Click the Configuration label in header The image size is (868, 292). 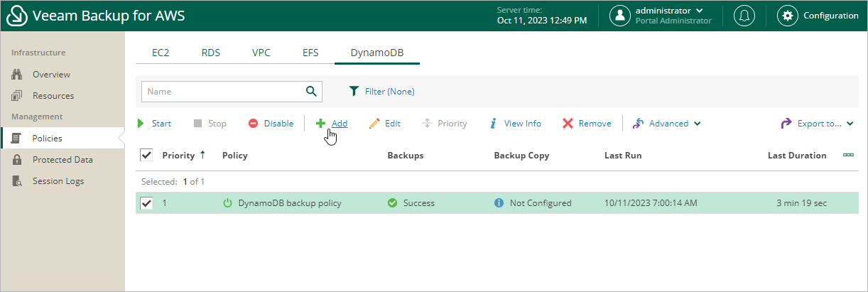831,16
